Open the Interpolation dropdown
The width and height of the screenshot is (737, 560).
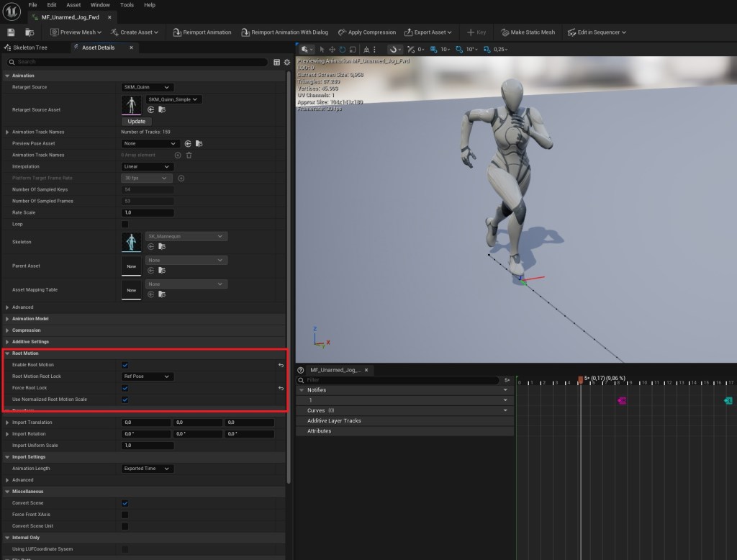pos(148,166)
